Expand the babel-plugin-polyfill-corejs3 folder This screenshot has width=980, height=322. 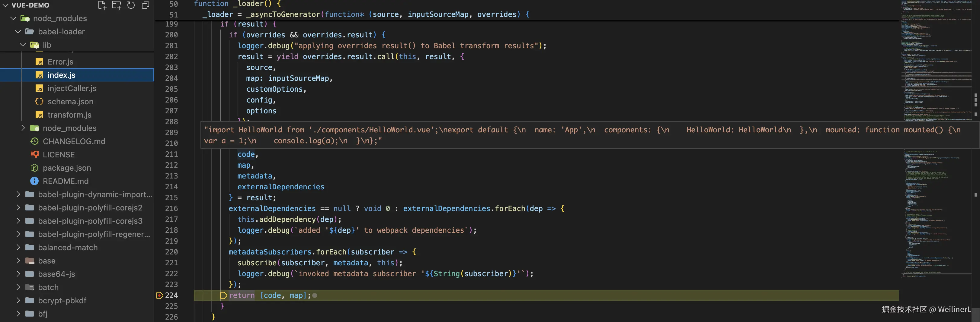18,221
